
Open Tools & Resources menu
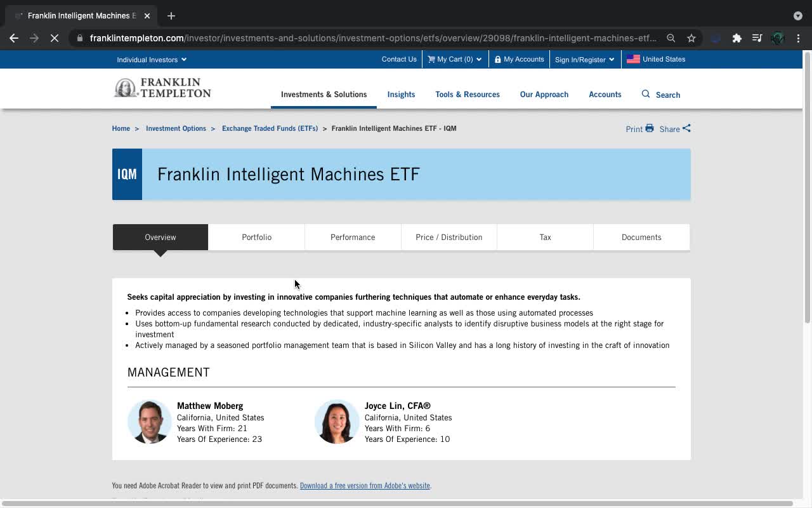pyautogui.click(x=468, y=95)
